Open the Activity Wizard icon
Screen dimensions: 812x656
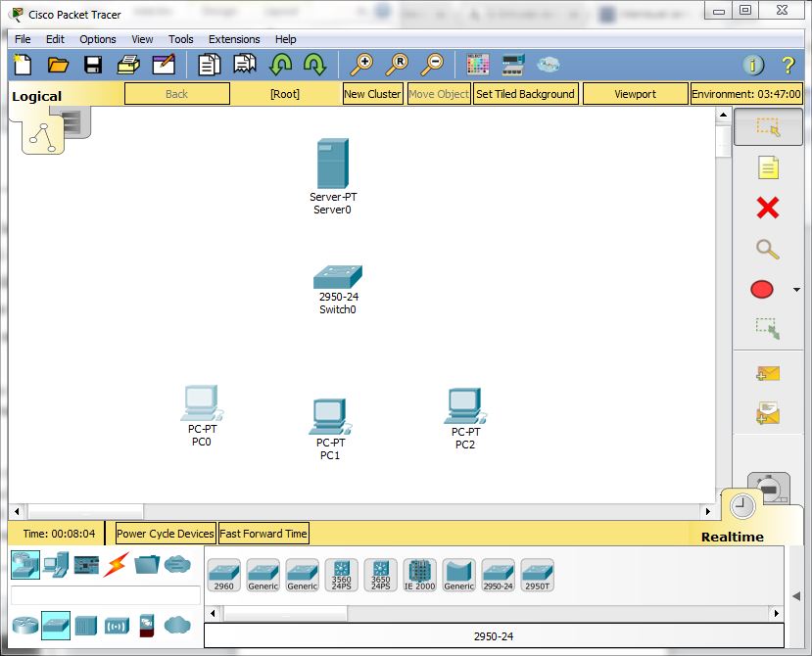pos(164,64)
